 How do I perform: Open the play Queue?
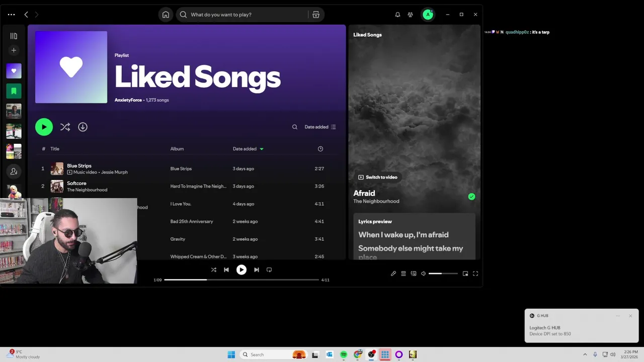click(x=404, y=274)
